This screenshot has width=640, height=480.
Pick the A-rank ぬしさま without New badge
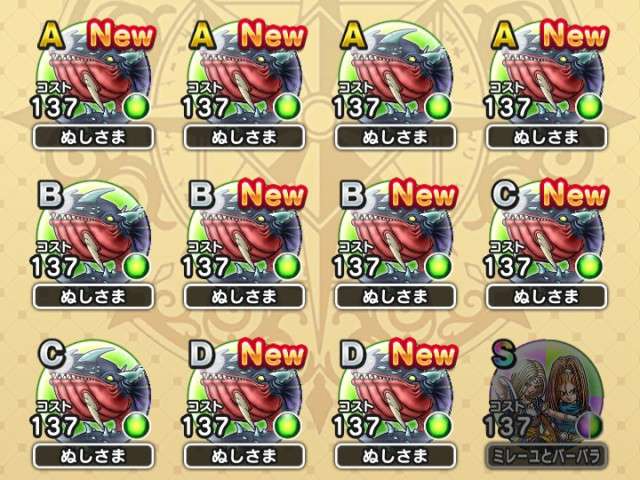(x=395, y=76)
